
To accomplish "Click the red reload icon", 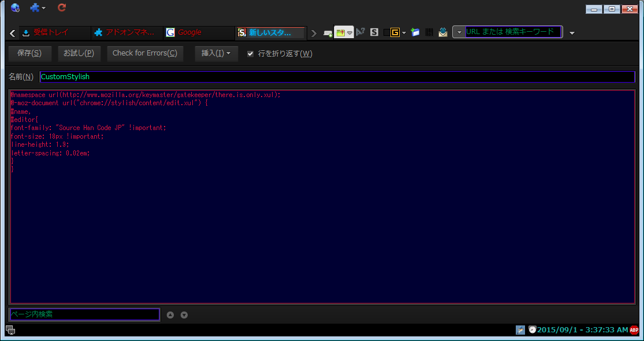I will click(x=62, y=8).
